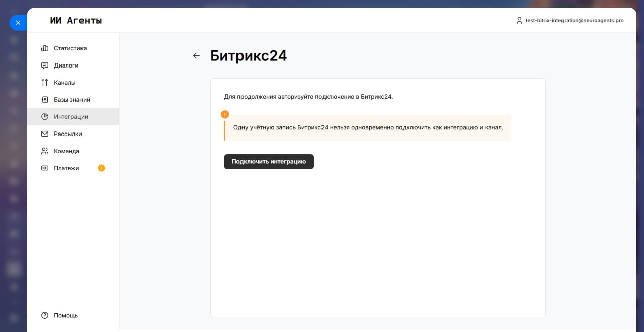Select the Каналы arrows icon
Screen dimensions: 644x332
[x=45, y=83]
